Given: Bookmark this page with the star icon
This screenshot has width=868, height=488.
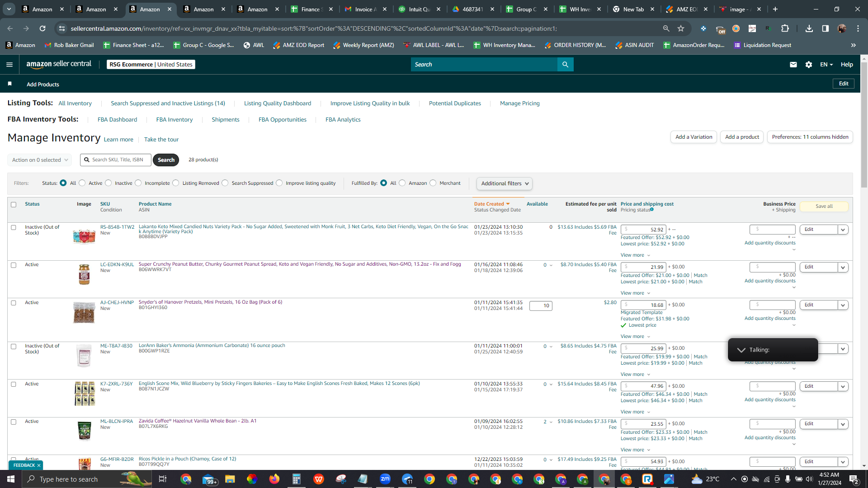Looking at the screenshot, I should pyautogui.click(x=681, y=28).
